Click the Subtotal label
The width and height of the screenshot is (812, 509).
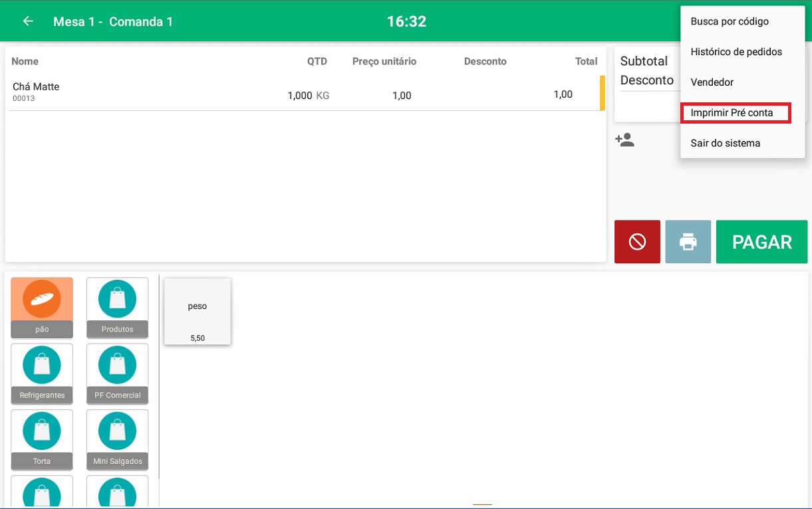click(644, 61)
